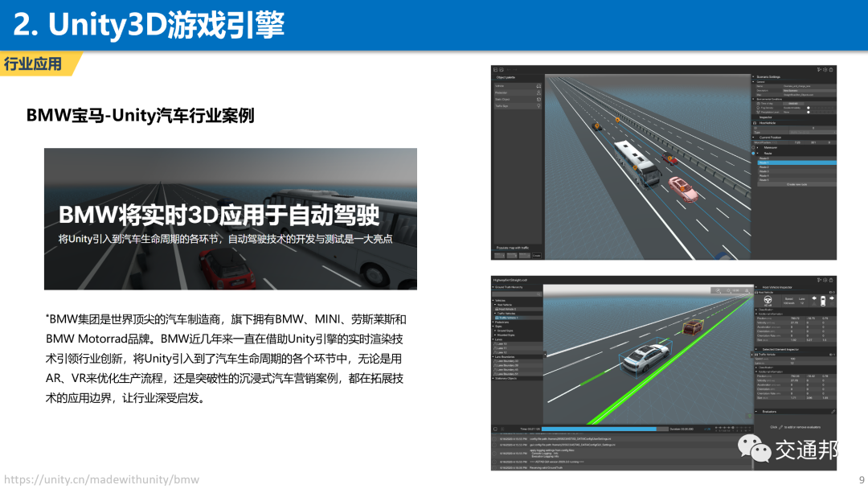Screen dimensions: 868x489
Task: Click the settings gear icon in the upper editor's top-right
Action: (825, 70)
